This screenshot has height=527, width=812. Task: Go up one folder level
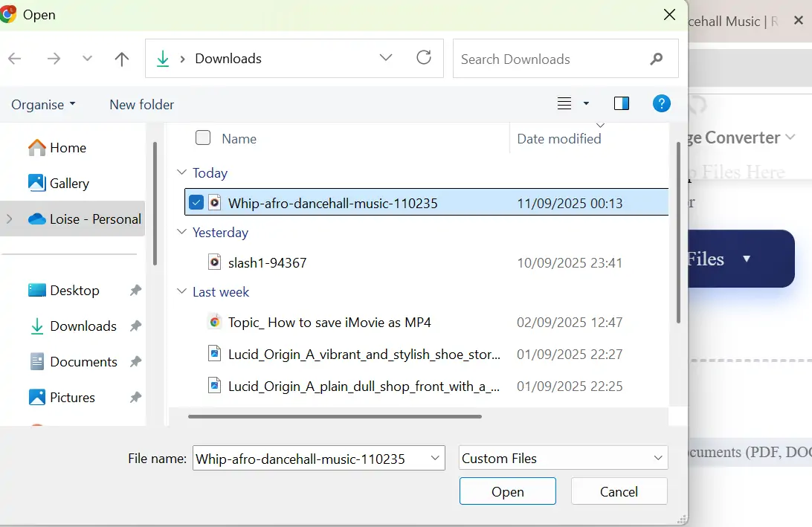[x=122, y=59]
